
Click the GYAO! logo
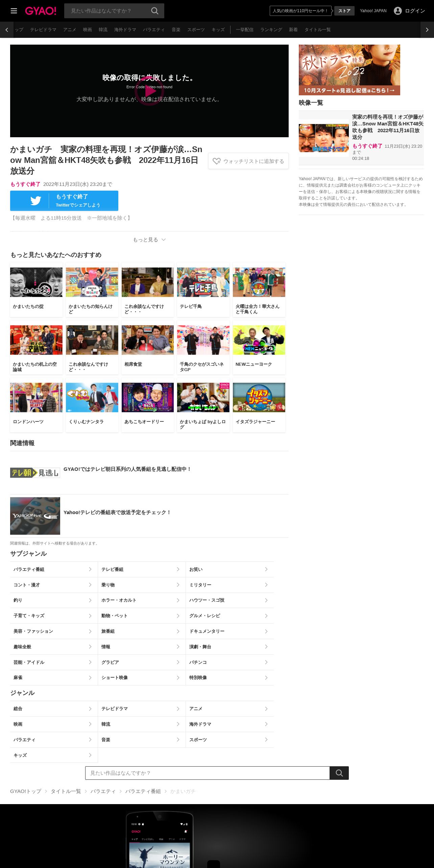tap(41, 11)
